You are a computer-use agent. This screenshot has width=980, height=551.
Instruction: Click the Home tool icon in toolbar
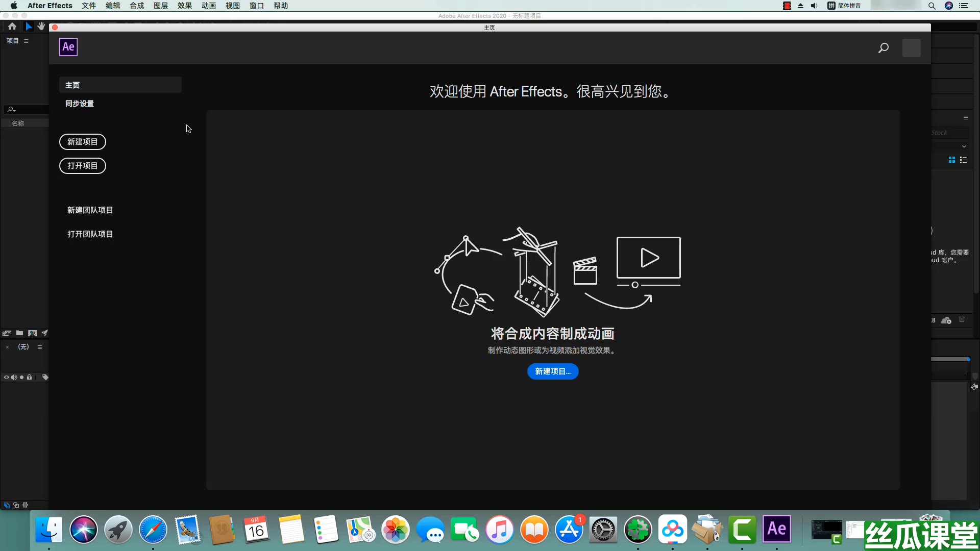pyautogui.click(x=12, y=26)
